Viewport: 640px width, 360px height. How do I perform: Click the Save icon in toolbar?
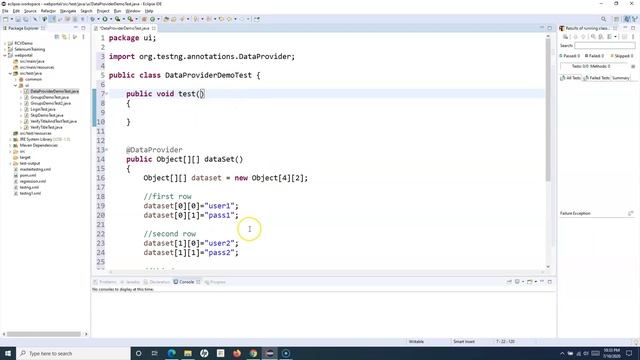(x=18, y=19)
